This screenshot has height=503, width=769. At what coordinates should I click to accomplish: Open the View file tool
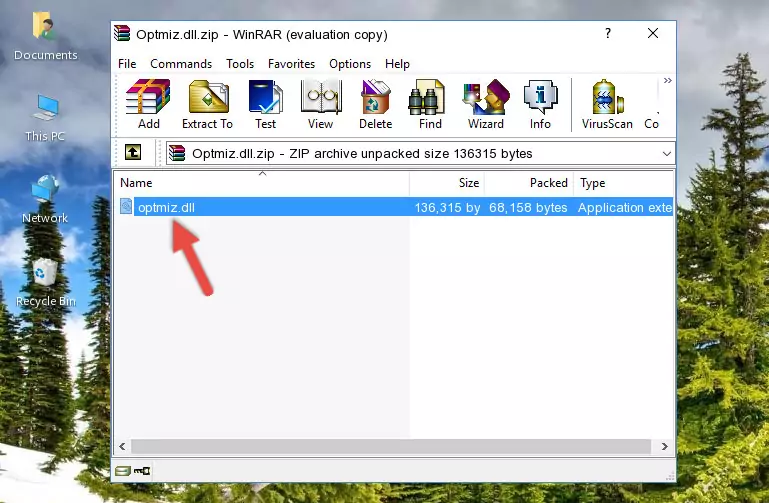[x=321, y=104]
